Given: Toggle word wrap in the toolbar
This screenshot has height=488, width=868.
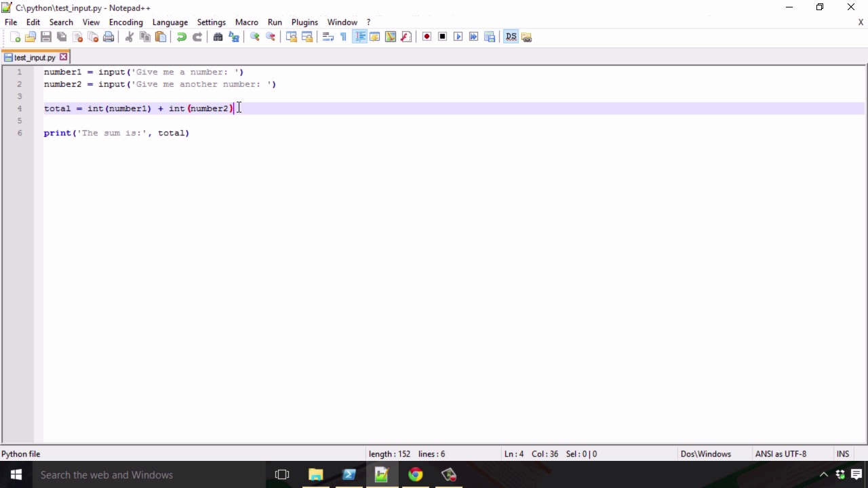Looking at the screenshot, I should 328,37.
